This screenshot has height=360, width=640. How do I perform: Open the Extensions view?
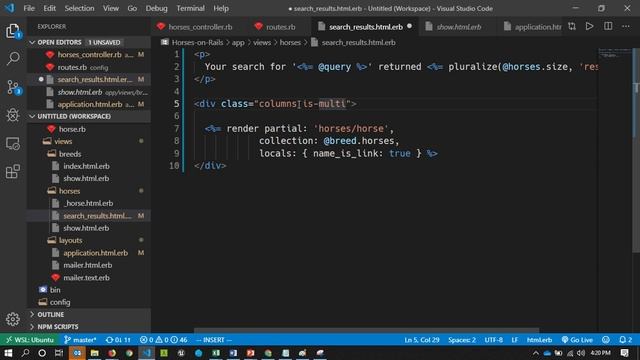click(x=13, y=171)
